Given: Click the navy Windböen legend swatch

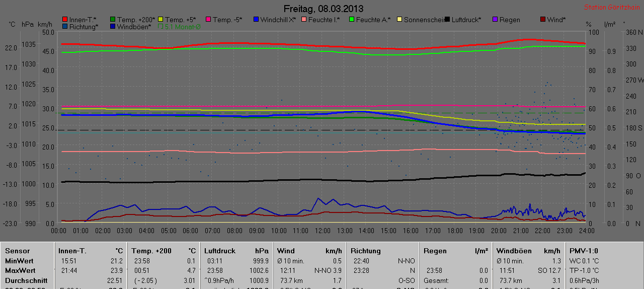Looking at the screenshot, I should pos(113,27).
